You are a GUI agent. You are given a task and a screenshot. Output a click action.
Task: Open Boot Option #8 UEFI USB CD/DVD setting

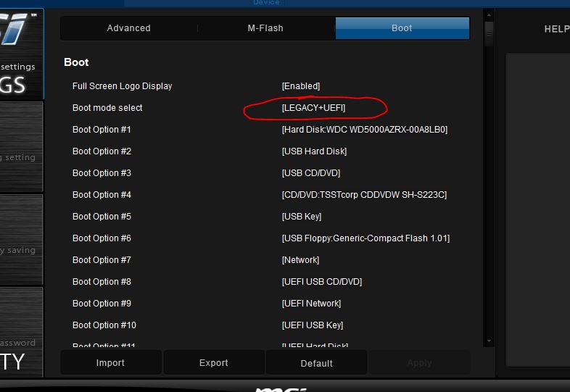321,282
